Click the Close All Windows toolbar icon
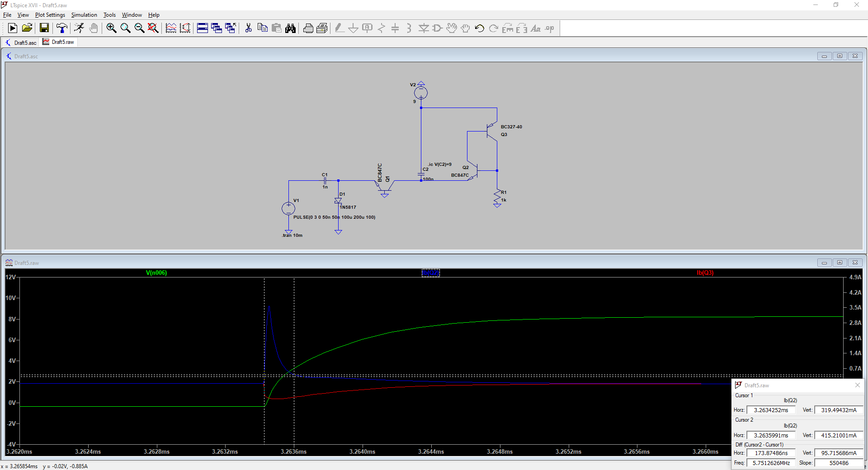Screen dimensions: 868x470 tap(231, 28)
